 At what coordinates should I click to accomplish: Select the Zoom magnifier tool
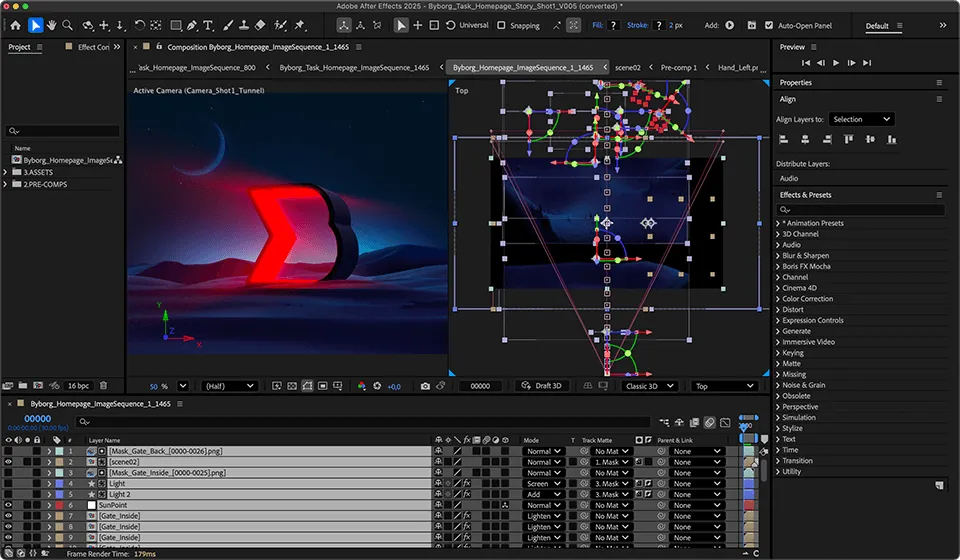pyautogui.click(x=67, y=25)
